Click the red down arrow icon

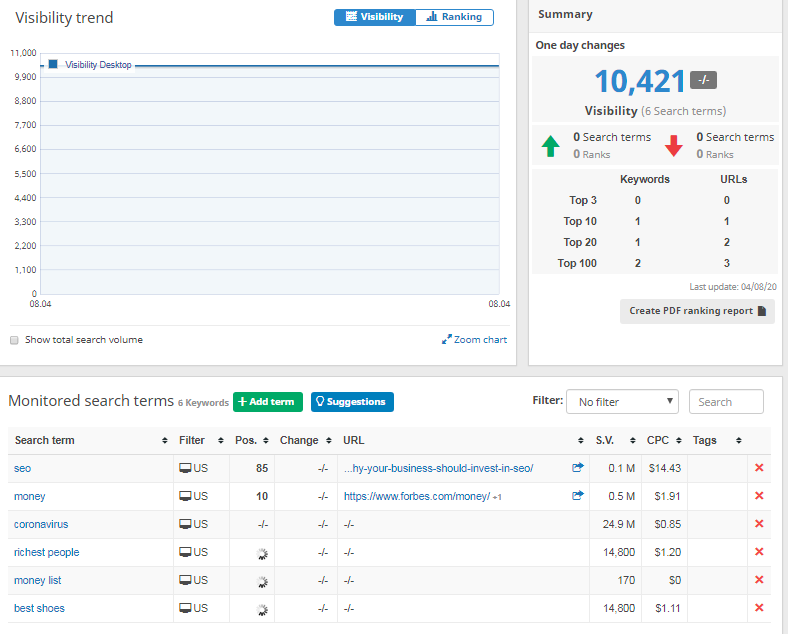pos(673,146)
